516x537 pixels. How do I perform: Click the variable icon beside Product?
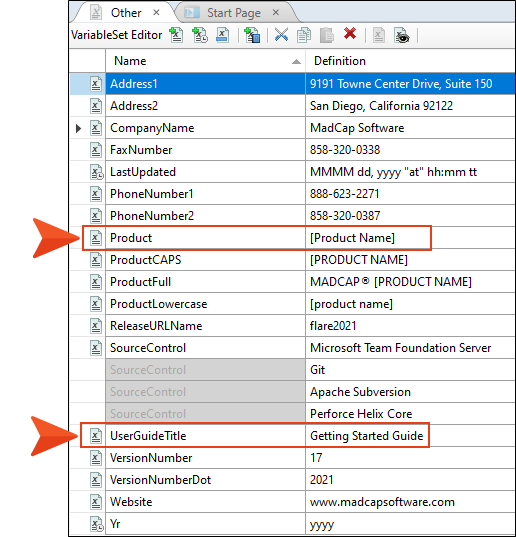click(x=96, y=238)
